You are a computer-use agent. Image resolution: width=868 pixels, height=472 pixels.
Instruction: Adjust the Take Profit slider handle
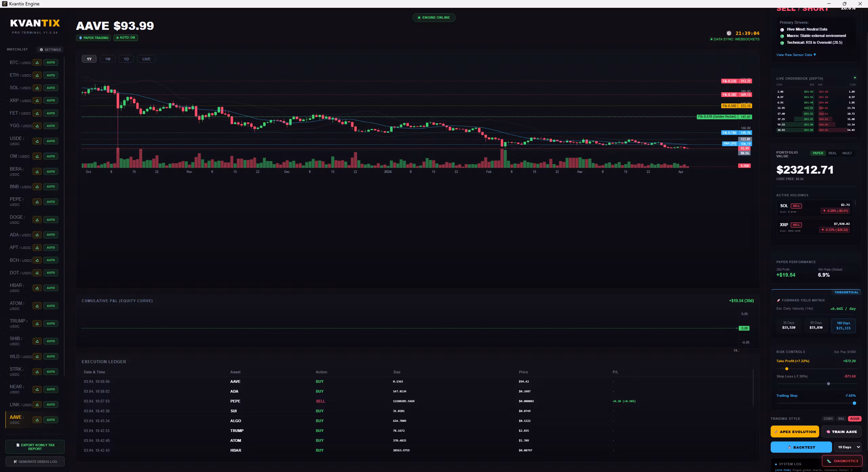pos(787,369)
